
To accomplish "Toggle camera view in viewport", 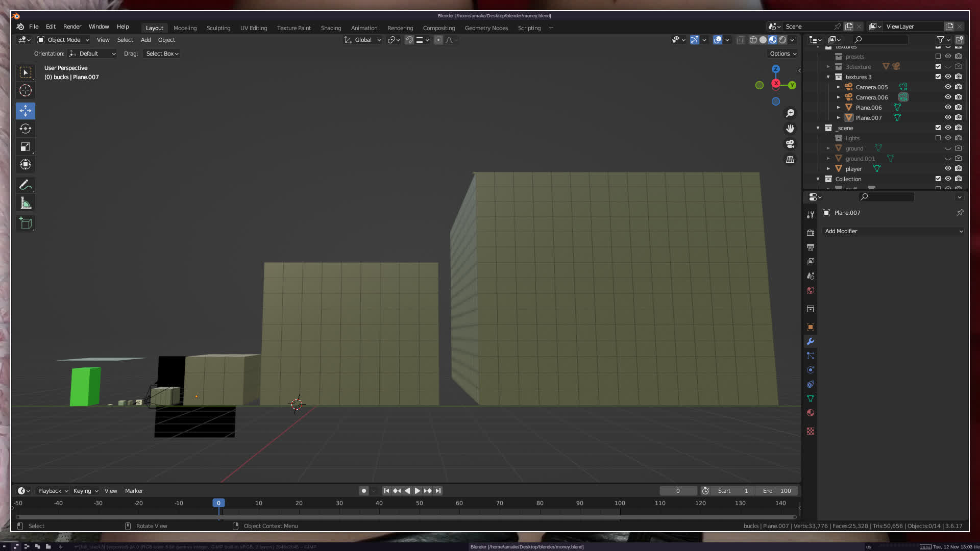I will coord(790,144).
